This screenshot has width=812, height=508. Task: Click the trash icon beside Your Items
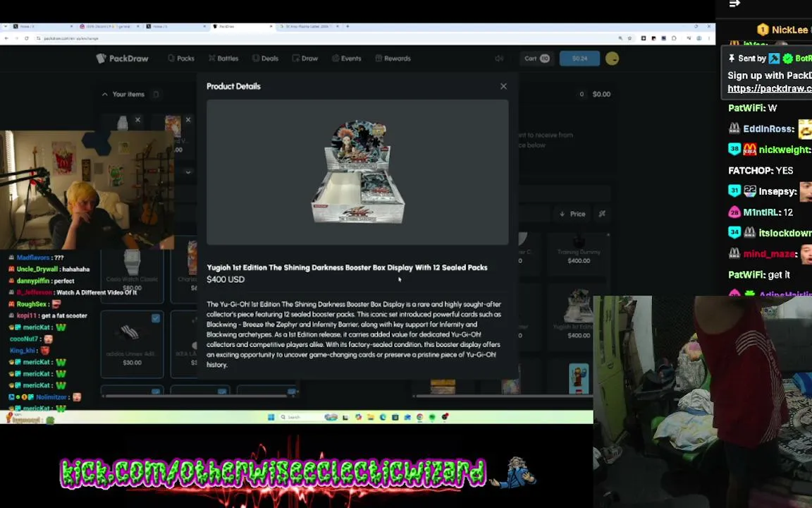pyautogui.click(x=156, y=95)
